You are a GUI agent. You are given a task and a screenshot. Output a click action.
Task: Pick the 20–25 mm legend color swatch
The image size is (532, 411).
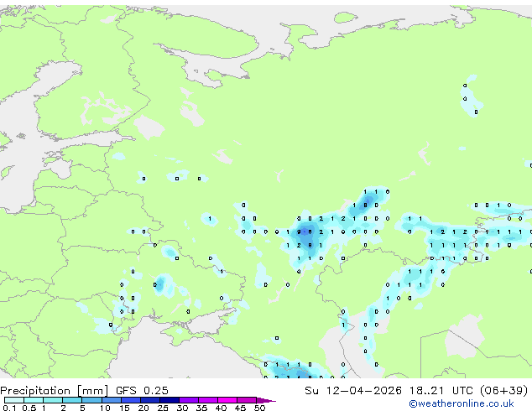click(x=150, y=400)
